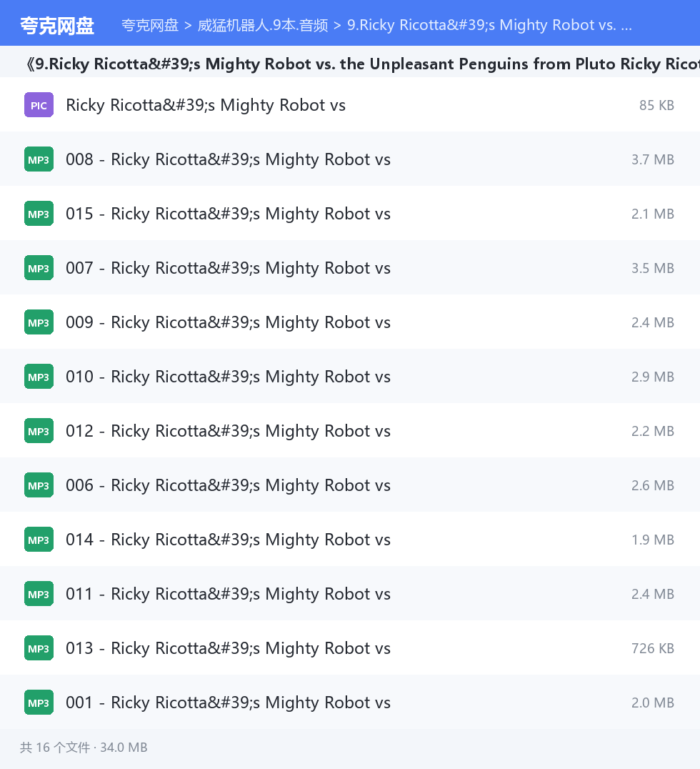Screen dimensions: 700x769
Task: Click the 85 KB file size
Action: click(656, 105)
